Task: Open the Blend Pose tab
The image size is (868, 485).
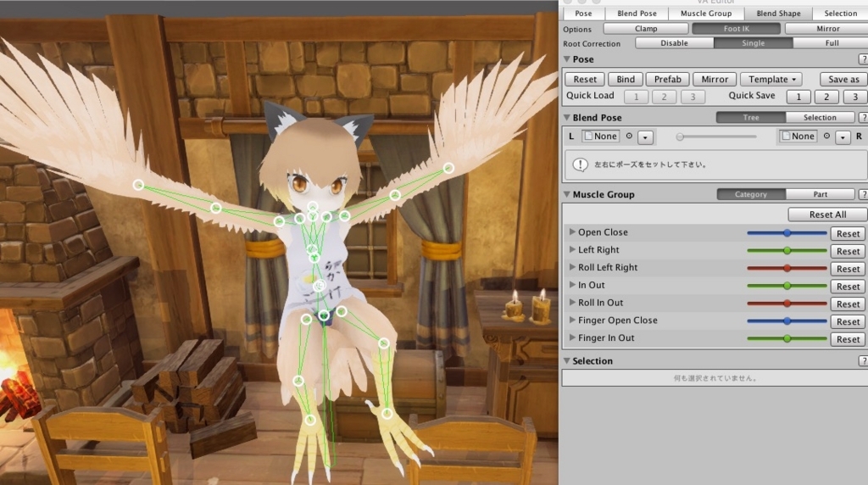Action: [637, 14]
